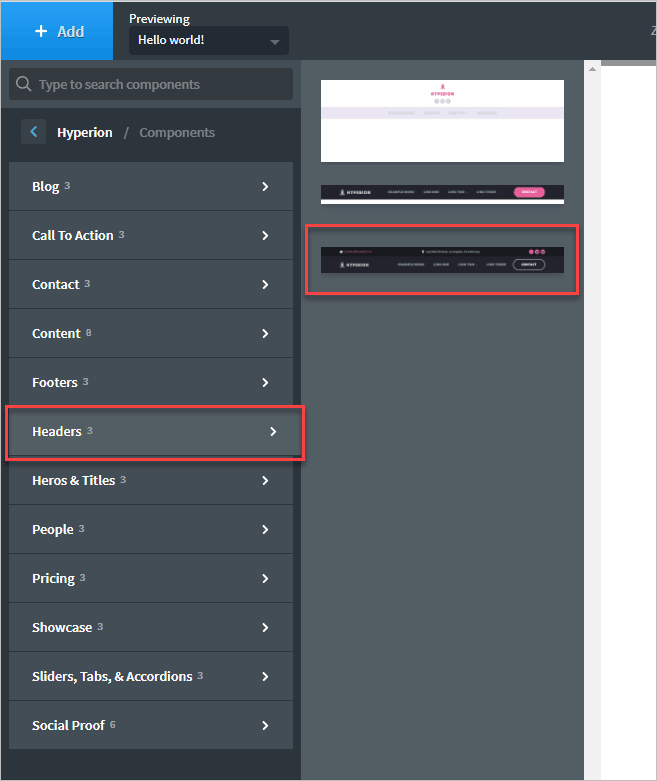Open the People category

(x=151, y=529)
